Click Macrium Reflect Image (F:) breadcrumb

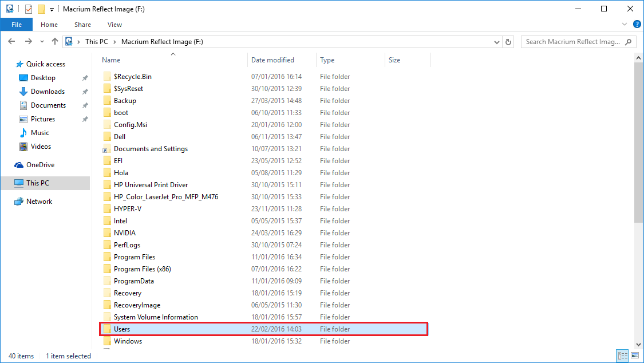tap(162, 41)
